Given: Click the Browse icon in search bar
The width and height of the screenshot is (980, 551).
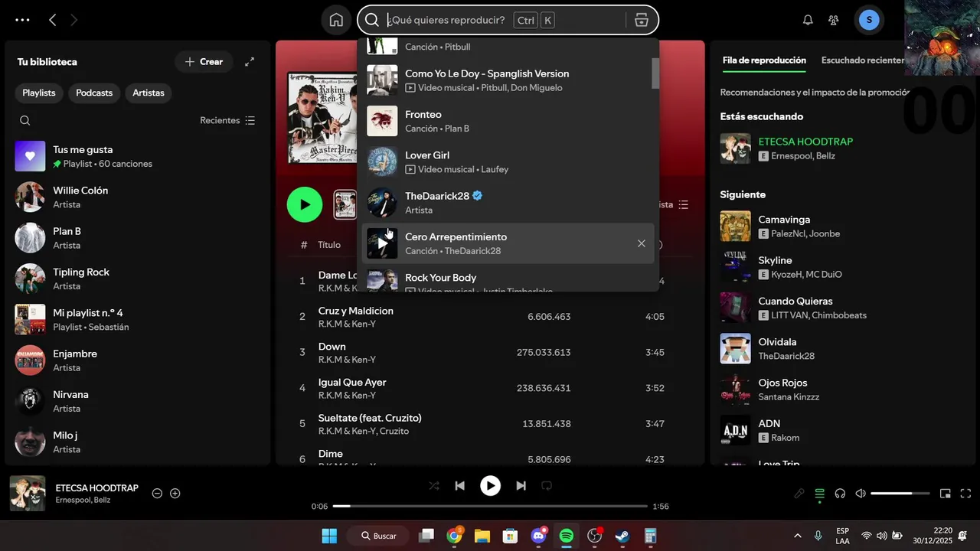Looking at the screenshot, I should tap(642, 20).
